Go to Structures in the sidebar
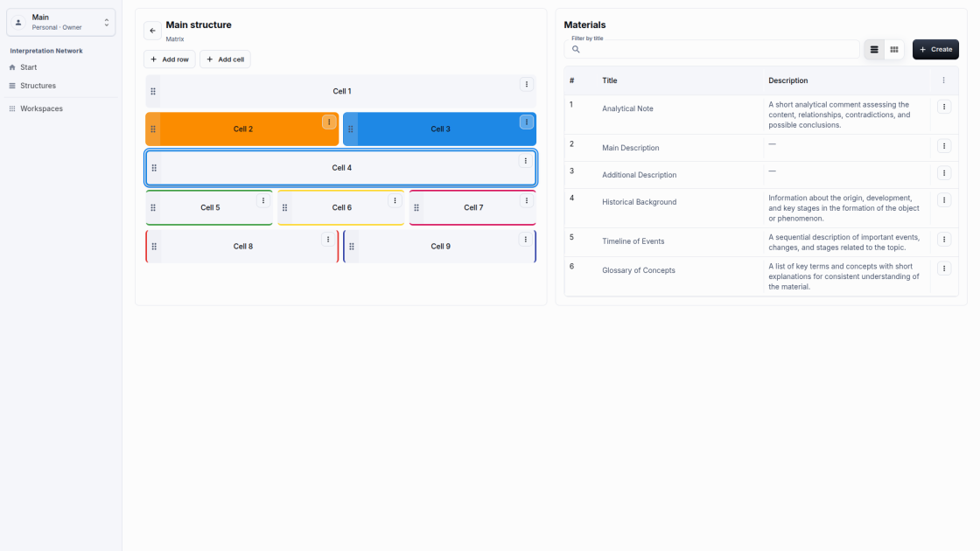Image resolution: width=980 pixels, height=551 pixels. point(38,86)
